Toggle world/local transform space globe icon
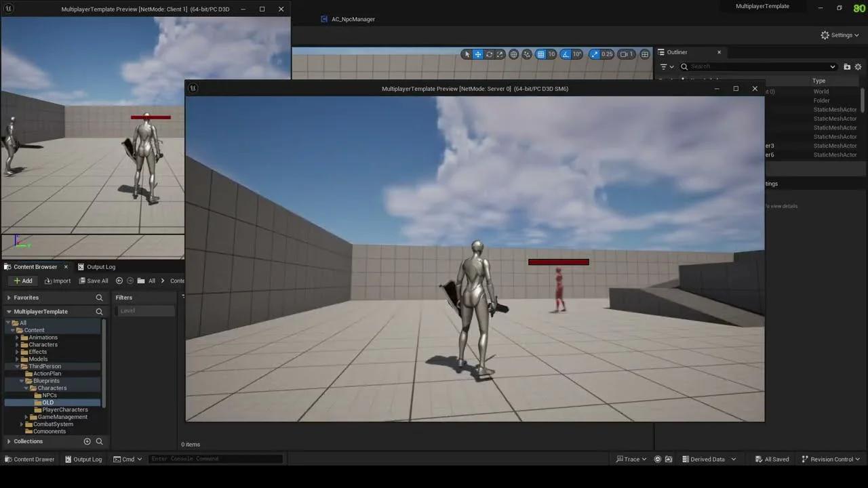 click(513, 54)
